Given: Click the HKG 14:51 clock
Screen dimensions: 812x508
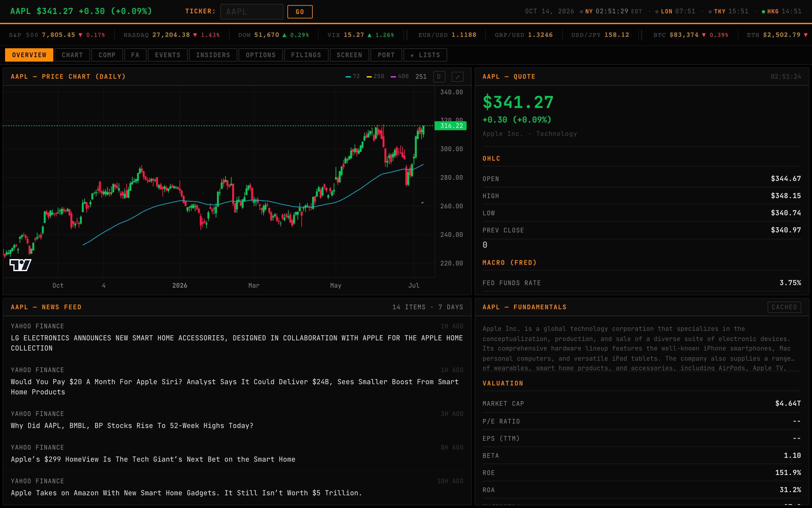Looking at the screenshot, I should 782,11.
